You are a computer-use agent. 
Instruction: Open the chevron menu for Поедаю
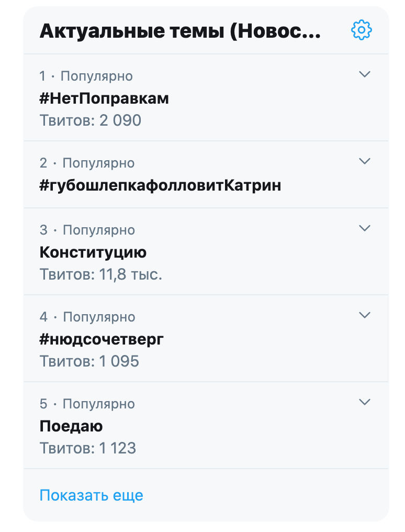(365, 402)
